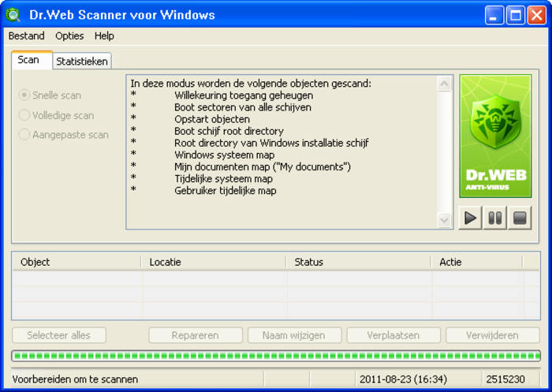The image size is (552, 392).
Task: Click 'Boot sectoren van alle schijven' line
Action: coord(243,107)
